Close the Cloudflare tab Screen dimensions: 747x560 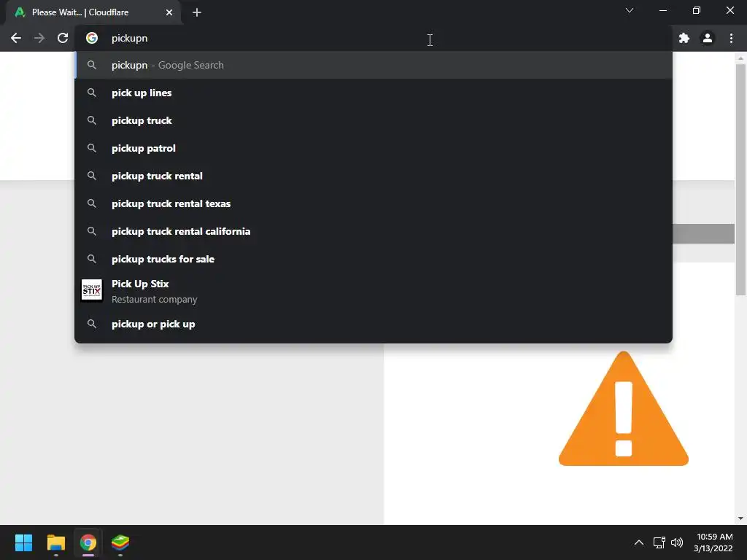pyautogui.click(x=169, y=12)
